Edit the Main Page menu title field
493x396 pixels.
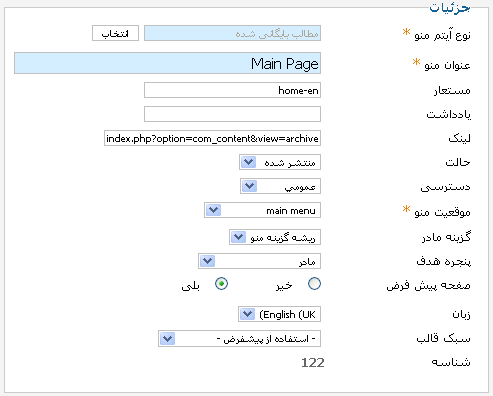point(167,63)
